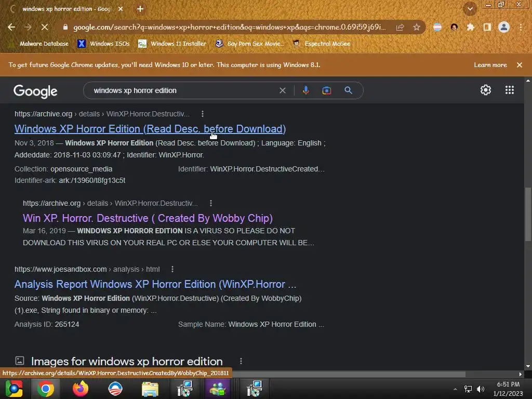Open the Windows ISOs bookmark

103,44
